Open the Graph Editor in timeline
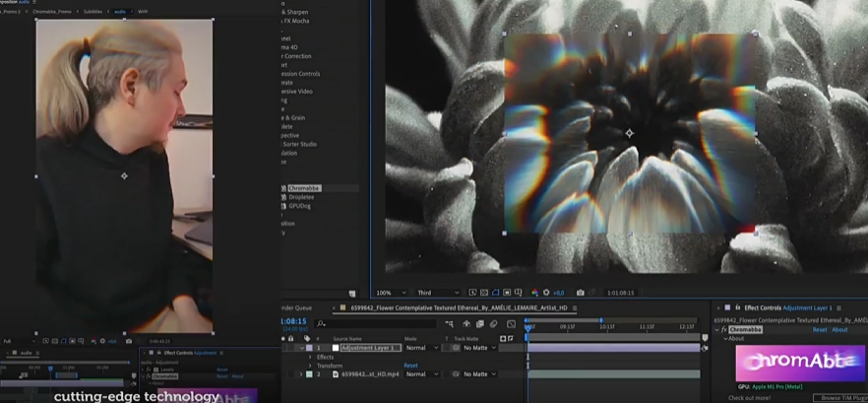 click(x=511, y=323)
